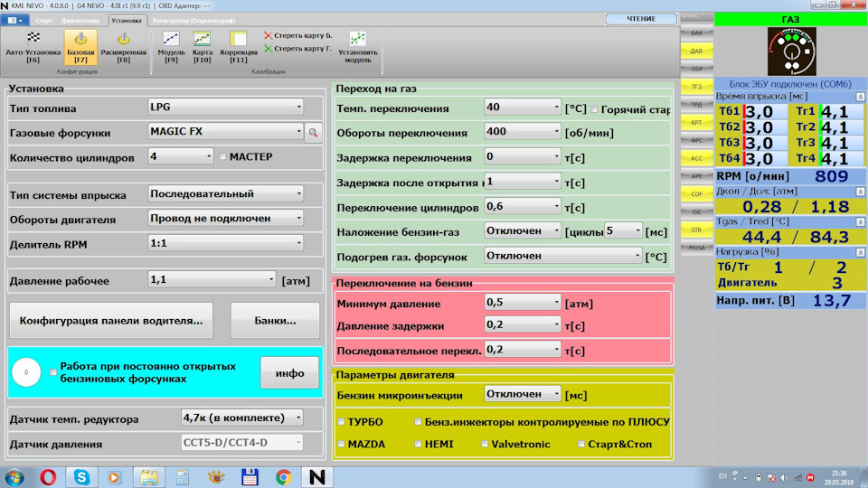The width and height of the screenshot is (868, 488).
Task: Open Обороты двигателя dropdown
Action: pos(225,218)
